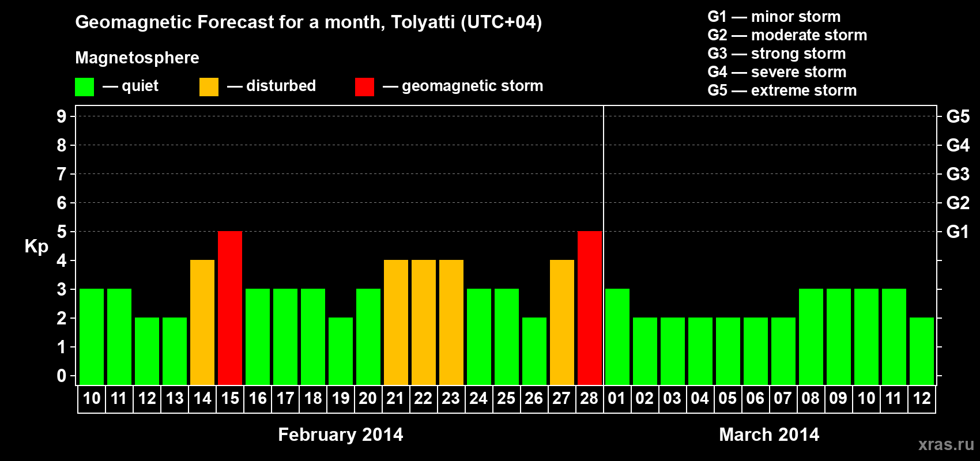Click the '— geomagnetic storm' legend label
This screenshot has width=980, height=461.
(463, 86)
